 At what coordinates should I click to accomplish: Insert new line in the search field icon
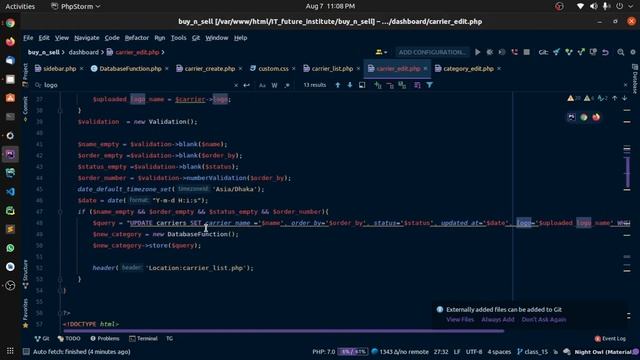click(246, 85)
